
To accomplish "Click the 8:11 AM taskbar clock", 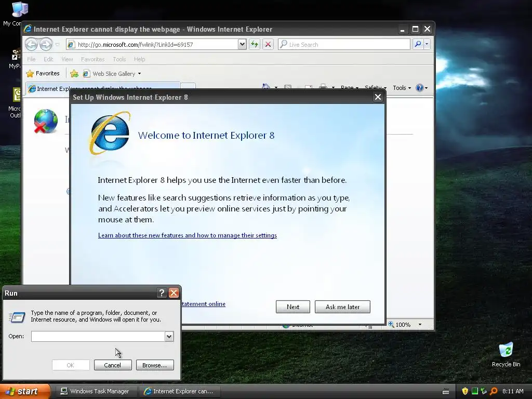I will (513, 391).
